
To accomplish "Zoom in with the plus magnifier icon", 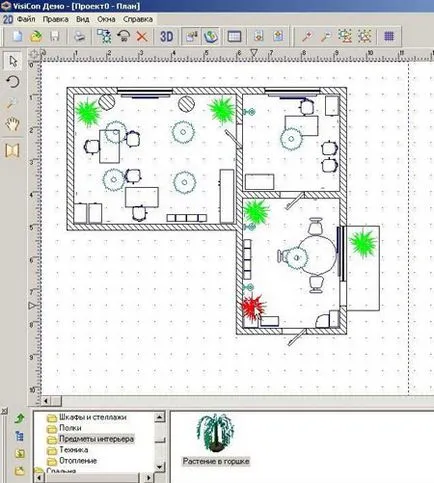I will pos(307,36).
